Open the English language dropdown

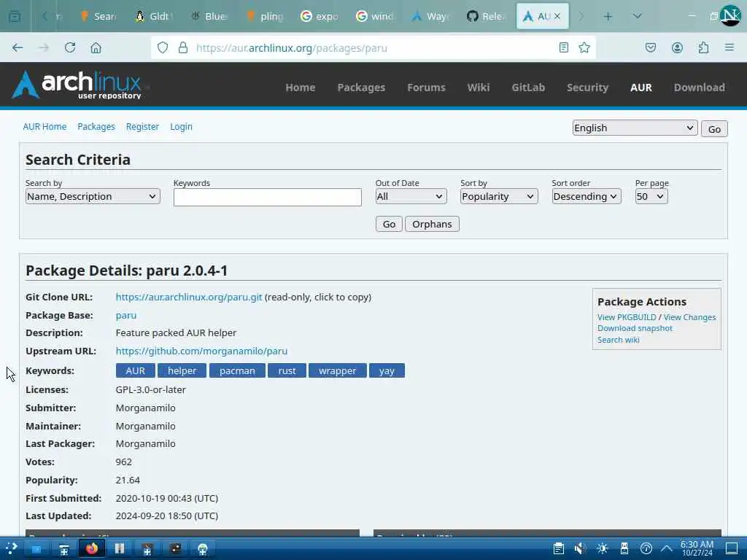635,128
